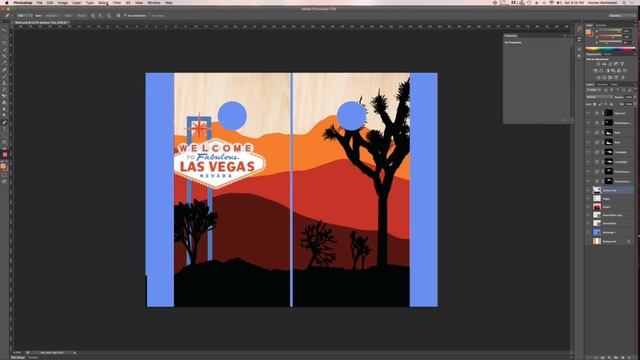Select the Lasso tool

[5, 43]
